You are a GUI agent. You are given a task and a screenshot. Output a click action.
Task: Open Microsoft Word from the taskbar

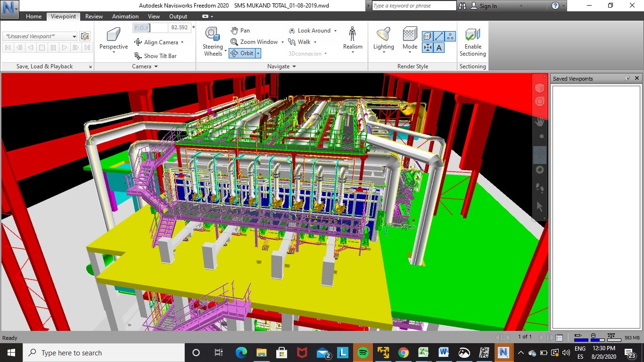coord(443,353)
